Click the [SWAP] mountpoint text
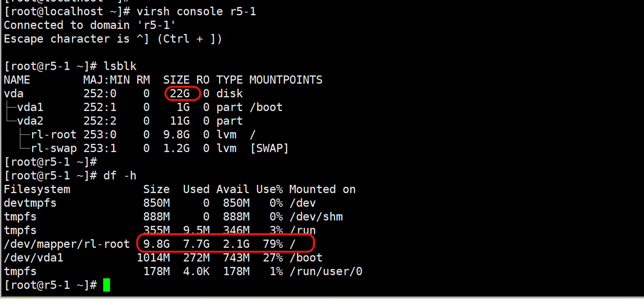The image size is (644, 299). 269,149
